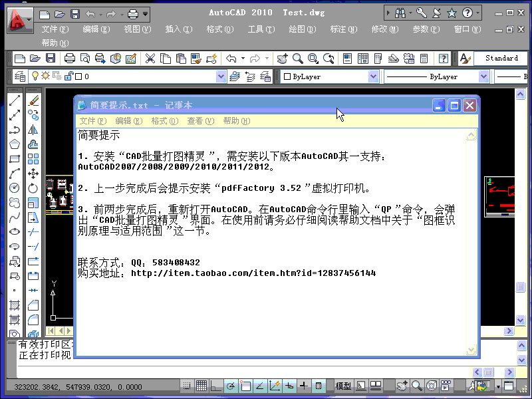The image size is (532, 399).
Task: Open the ByLayer linetype dropdown
Action: [x=484, y=76]
